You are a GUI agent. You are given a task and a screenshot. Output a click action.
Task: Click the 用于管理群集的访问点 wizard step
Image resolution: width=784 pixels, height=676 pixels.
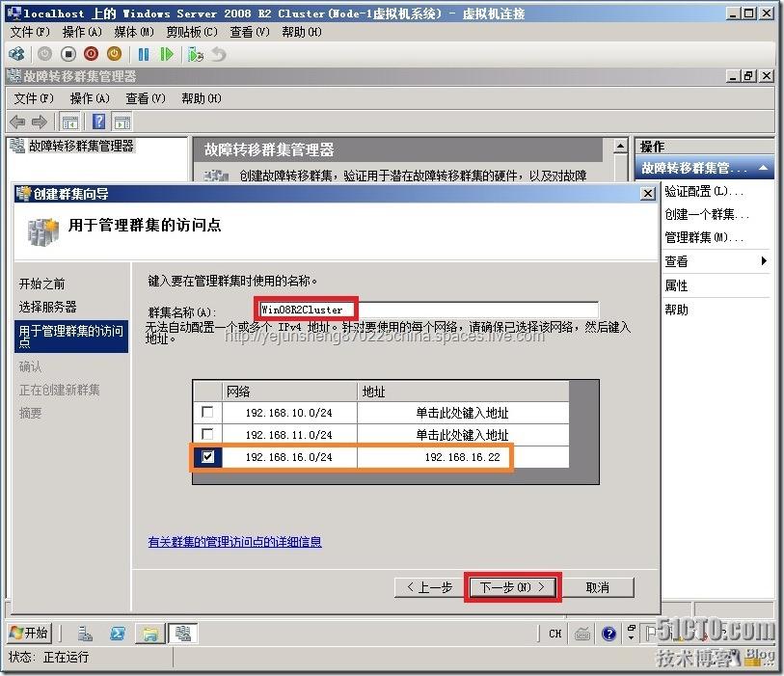pos(71,336)
